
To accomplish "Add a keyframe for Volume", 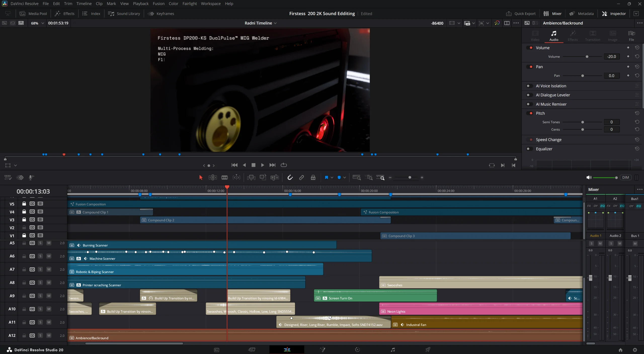I will [x=628, y=57].
